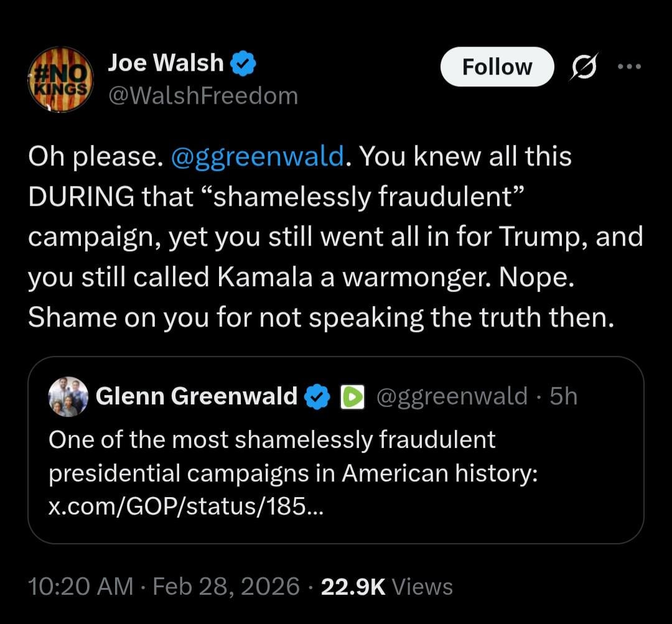Viewport: 672px width, 624px height.
Task: Click the Feb 28, 2026 date
Action: pos(226,586)
